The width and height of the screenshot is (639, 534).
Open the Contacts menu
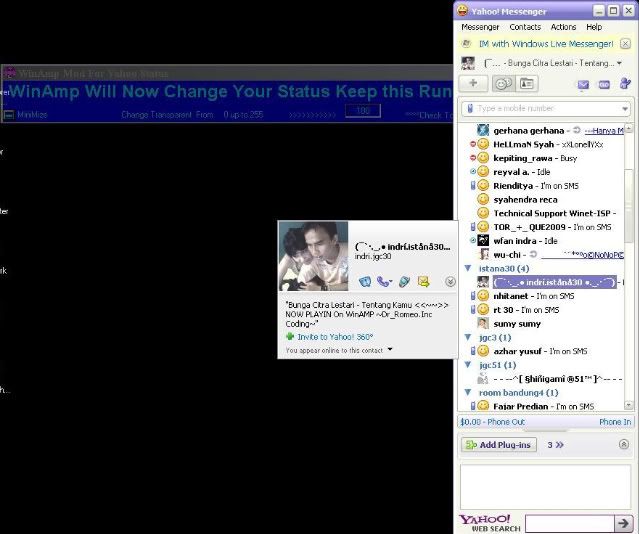(525, 27)
